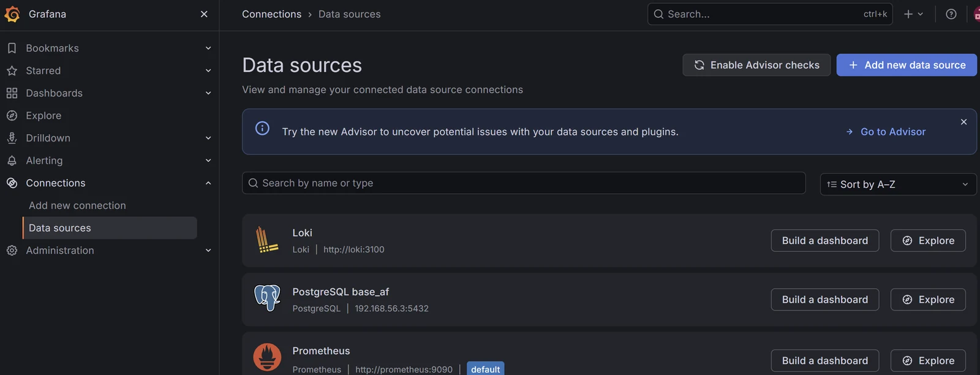This screenshot has width=980, height=375.
Task: Click the search magnifier icon in top bar
Action: (x=658, y=14)
